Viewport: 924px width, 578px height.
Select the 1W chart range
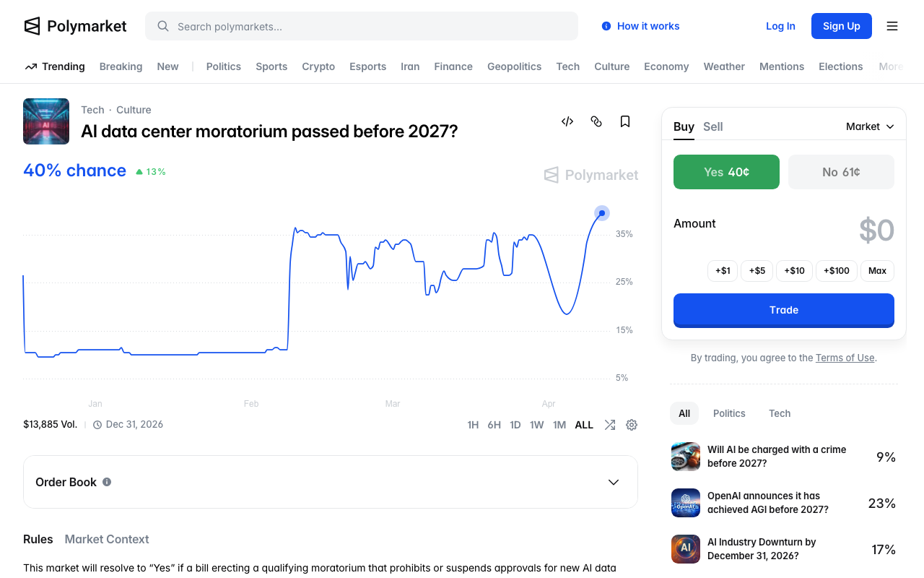tap(536, 425)
